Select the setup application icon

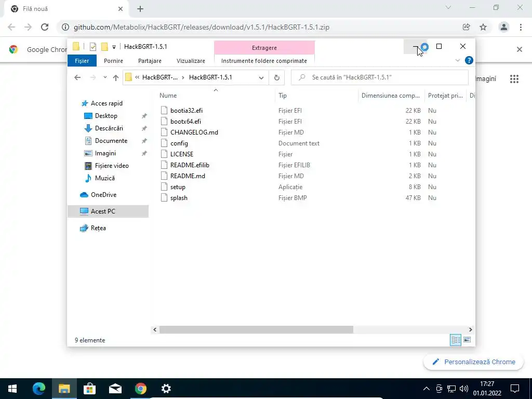(x=164, y=187)
